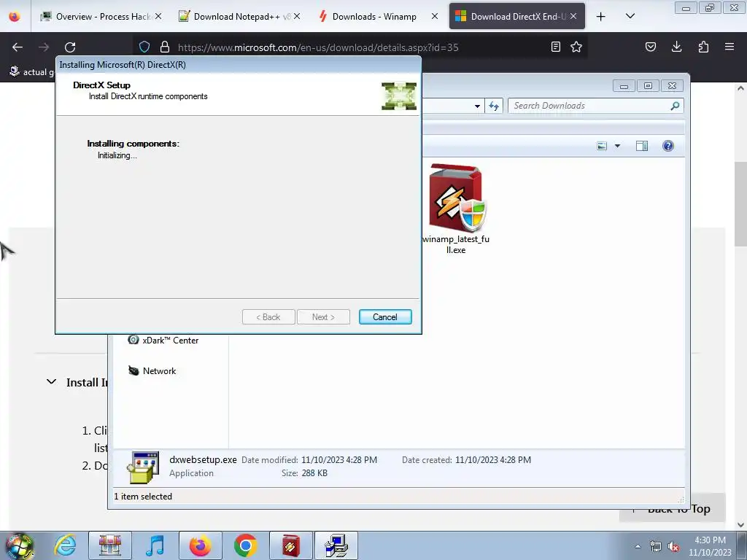
Task: Select the Download DirectX End-User tab
Action: point(517,17)
